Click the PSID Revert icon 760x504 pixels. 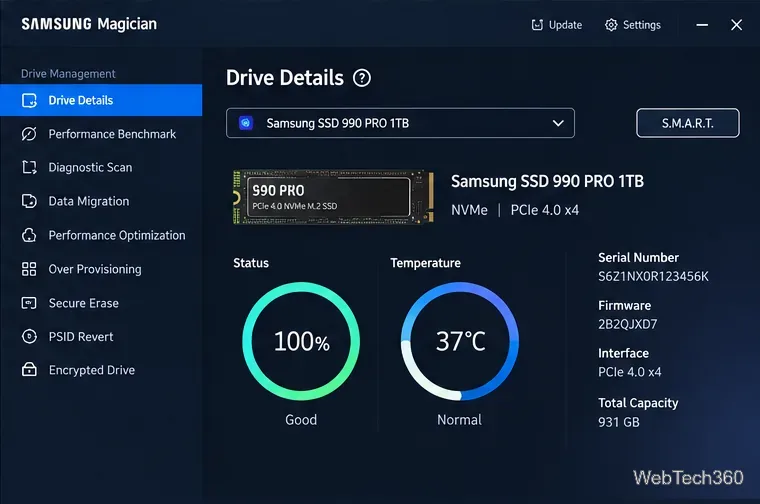tap(29, 336)
